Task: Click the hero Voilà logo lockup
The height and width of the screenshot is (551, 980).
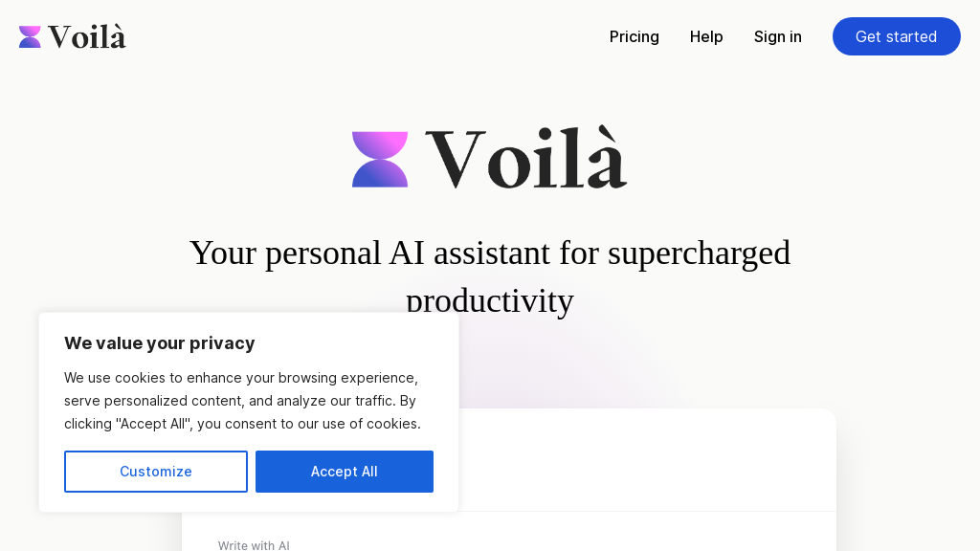Action: (489, 157)
